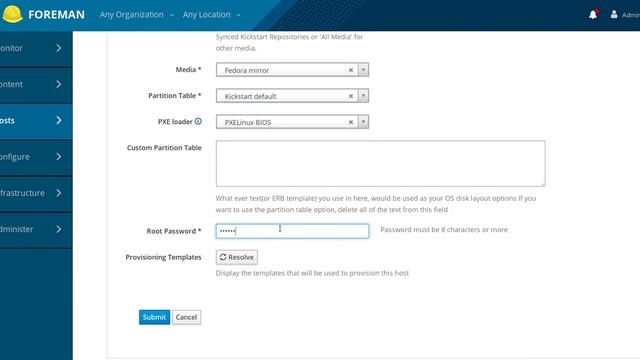Expand the Configure sidebar menu

[x=36, y=157]
